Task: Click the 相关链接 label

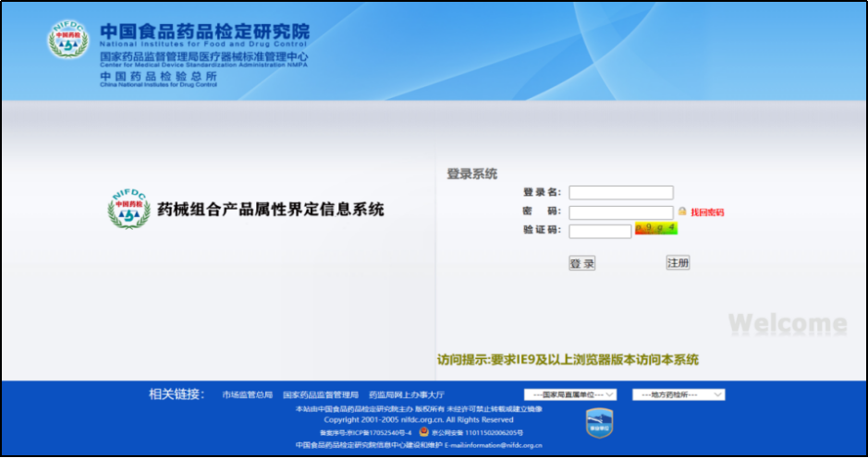Action: pyautogui.click(x=177, y=394)
